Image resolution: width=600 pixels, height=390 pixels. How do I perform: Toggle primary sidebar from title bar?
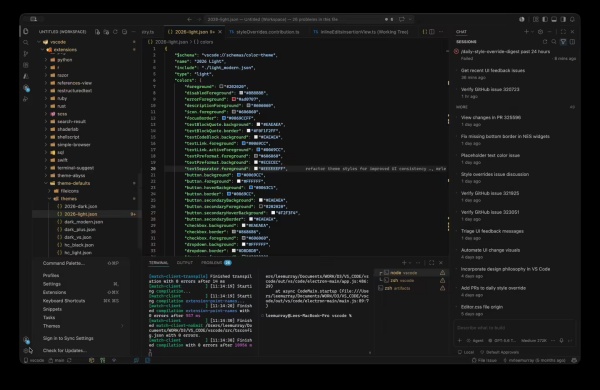(545, 19)
